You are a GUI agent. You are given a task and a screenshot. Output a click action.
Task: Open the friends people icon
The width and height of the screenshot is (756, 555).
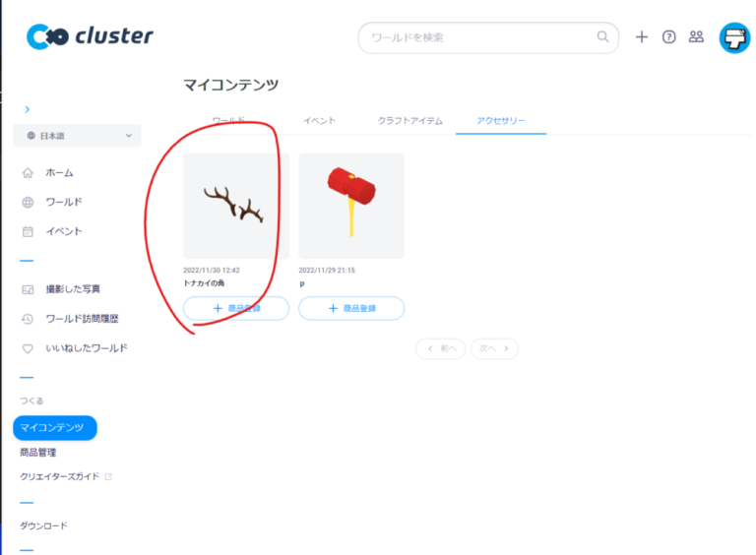tap(696, 36)
